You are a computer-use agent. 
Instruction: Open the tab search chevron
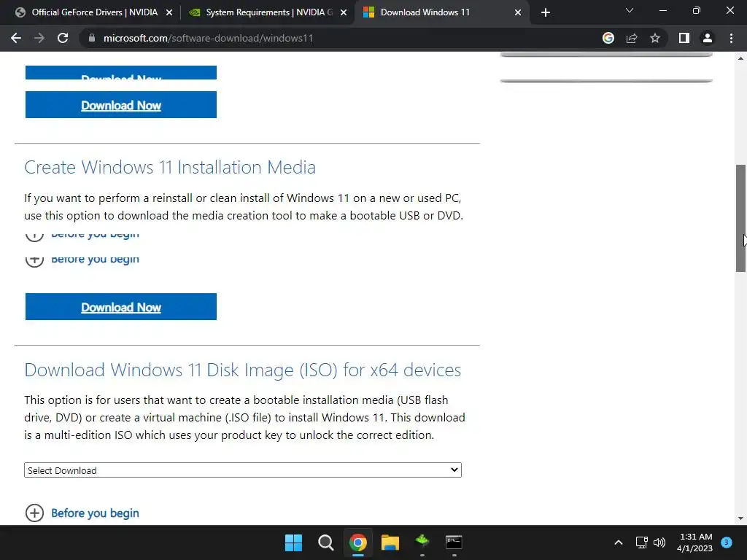[630, 10]
